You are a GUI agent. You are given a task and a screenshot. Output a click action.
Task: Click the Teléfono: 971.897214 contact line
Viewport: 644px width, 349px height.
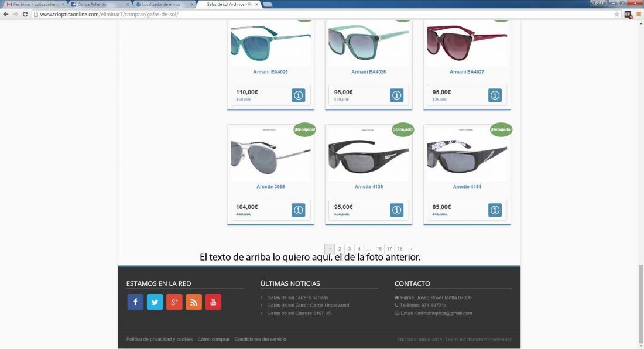point(420,306)
